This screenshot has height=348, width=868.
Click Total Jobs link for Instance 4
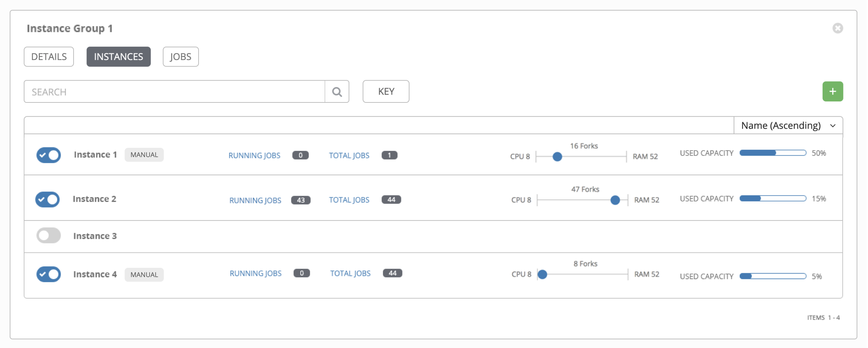[x=350, y=273]
